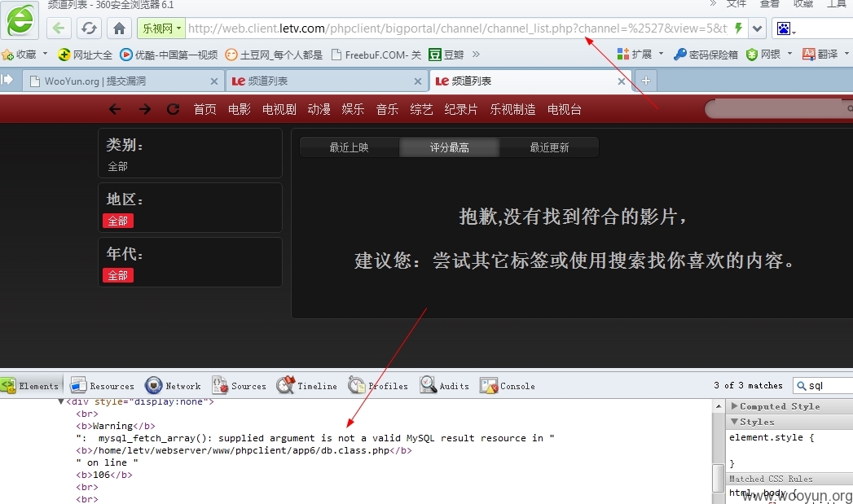Open browser home page icon
Screen dimensions: 853x504
(x=119, y=28)
